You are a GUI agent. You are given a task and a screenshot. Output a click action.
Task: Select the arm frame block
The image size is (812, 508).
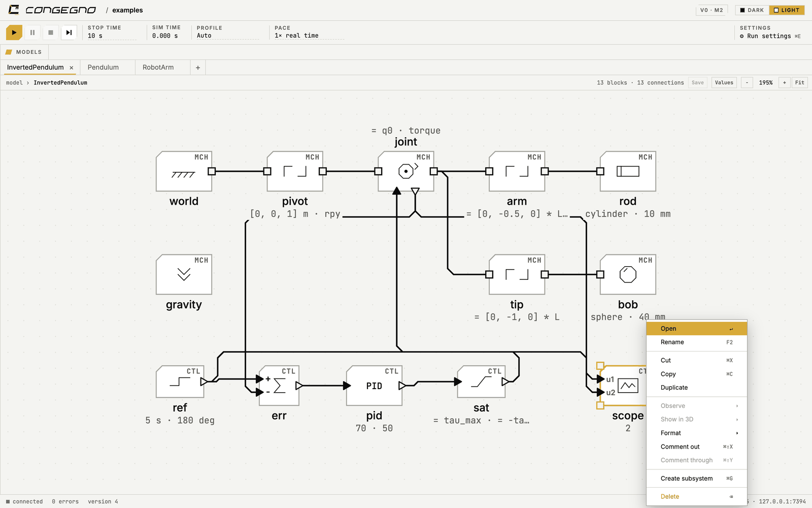[517, 172]
